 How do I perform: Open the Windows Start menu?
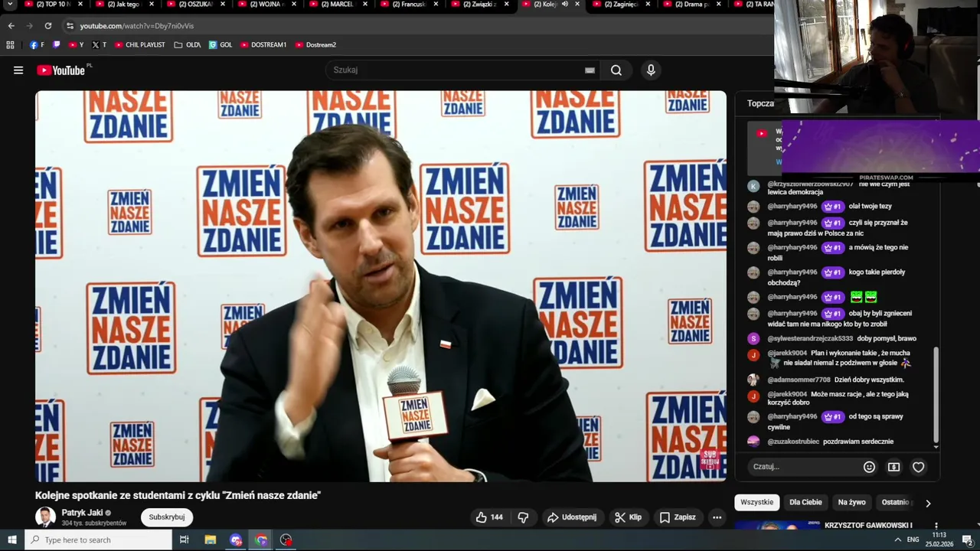12,540
